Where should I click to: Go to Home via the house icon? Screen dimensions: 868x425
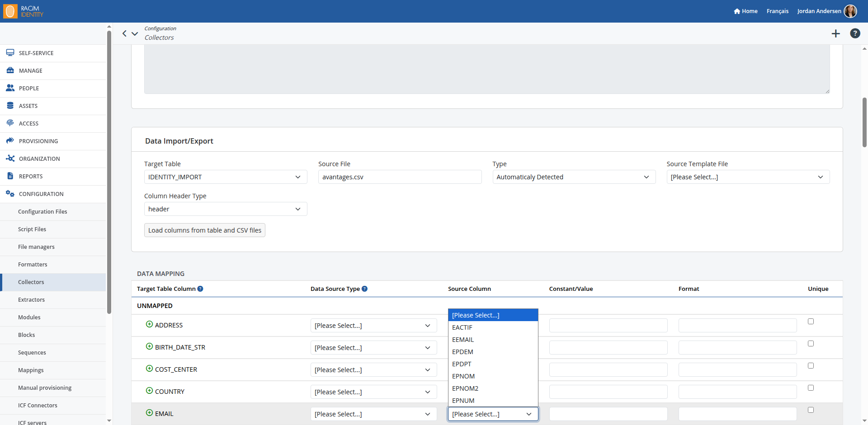[x=737, y=11]
